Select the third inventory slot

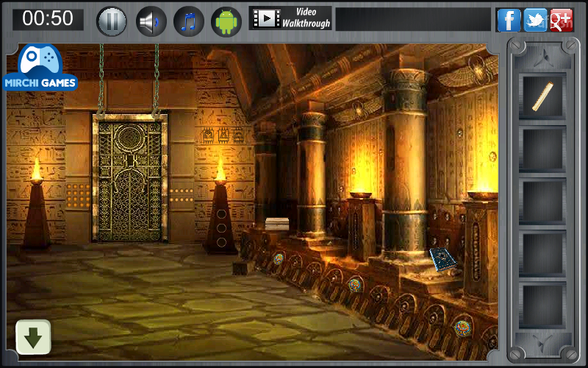coord(542,202)
